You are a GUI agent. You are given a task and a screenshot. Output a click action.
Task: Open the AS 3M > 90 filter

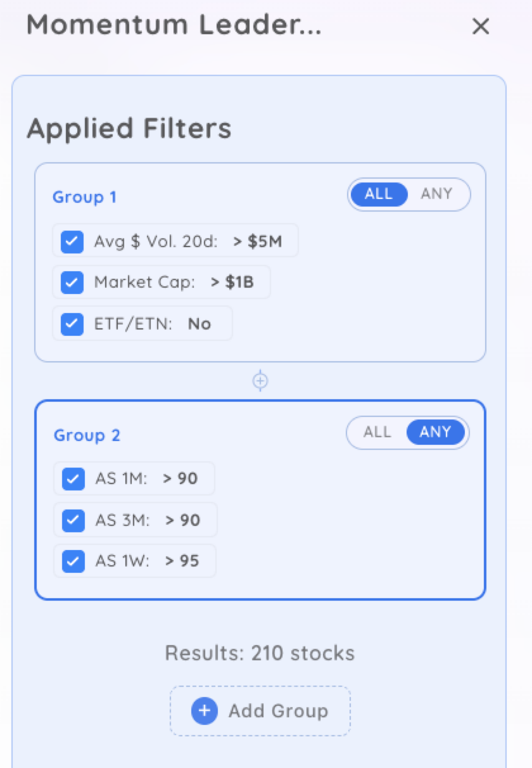(x=136, y=520)
